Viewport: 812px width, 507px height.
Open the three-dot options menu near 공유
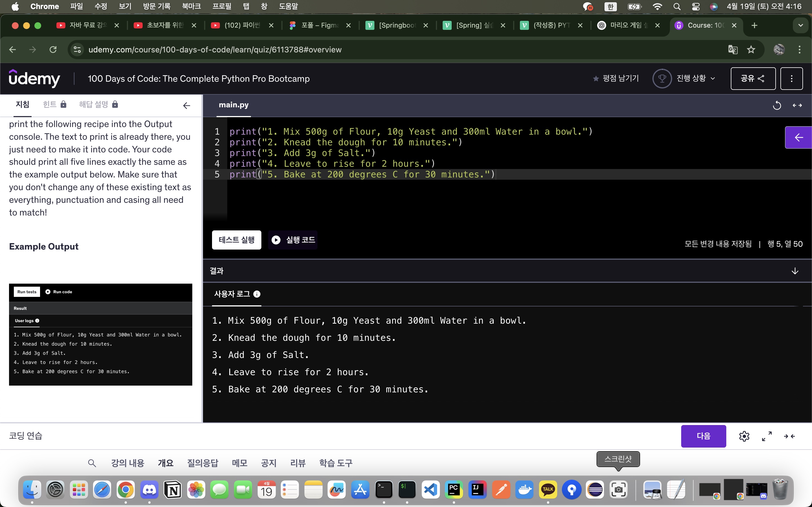click(x=791, y=79)
